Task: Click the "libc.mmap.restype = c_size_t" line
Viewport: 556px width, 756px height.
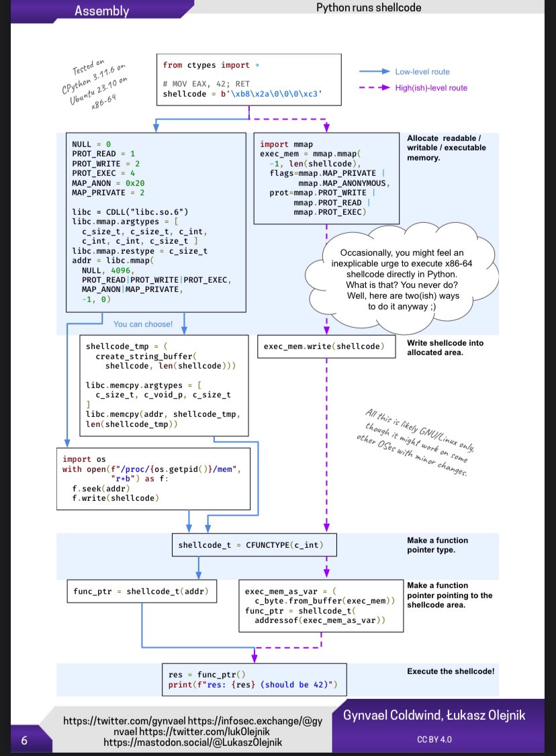Action: coord(140,250)
